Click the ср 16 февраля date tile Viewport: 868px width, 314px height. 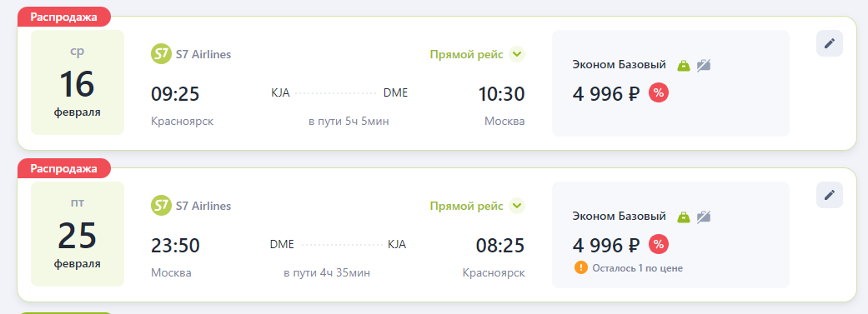tap(78, 82)
